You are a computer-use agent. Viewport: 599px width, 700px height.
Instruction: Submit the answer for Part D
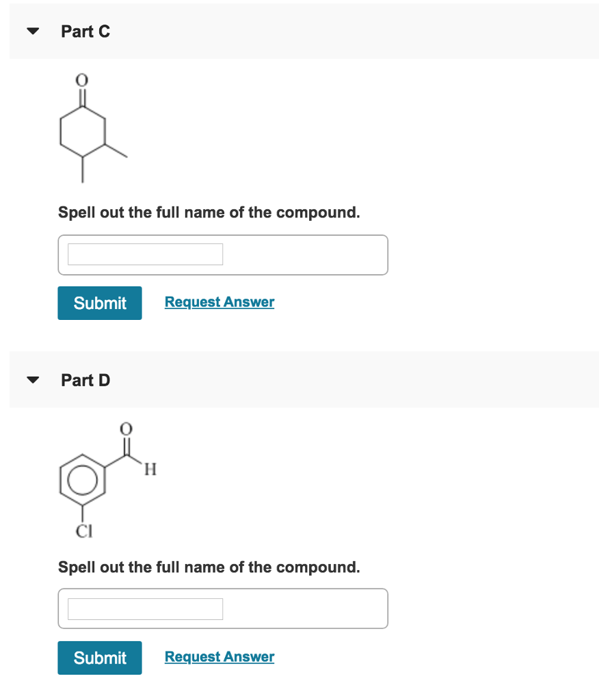pos(99,657)
